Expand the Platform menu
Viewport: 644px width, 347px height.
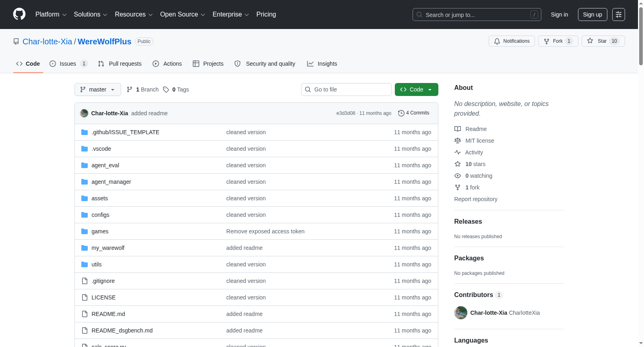tap(51, 15)
